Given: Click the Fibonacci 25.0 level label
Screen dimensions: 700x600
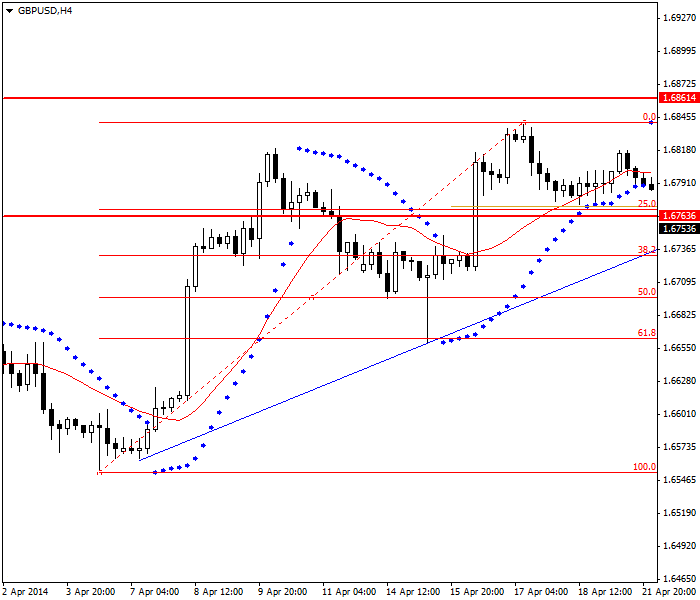Looking at the screenshot, I should [x=646, y=204].
